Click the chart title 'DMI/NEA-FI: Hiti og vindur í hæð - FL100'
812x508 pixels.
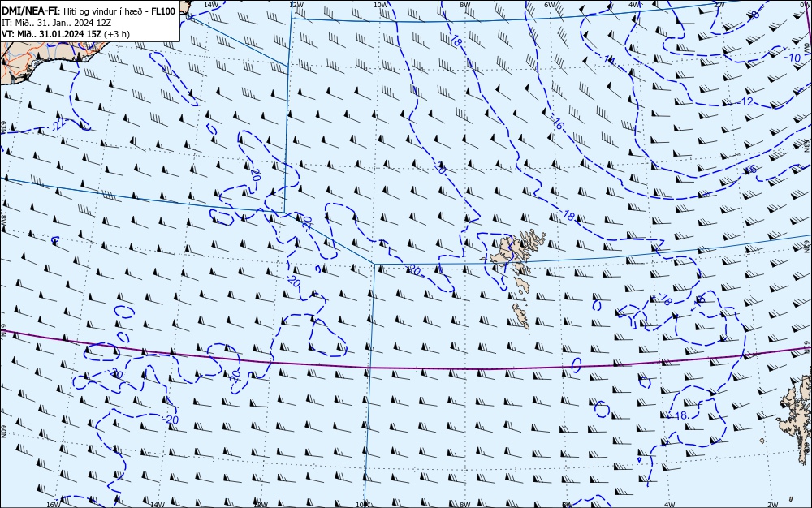pos(89,11)
